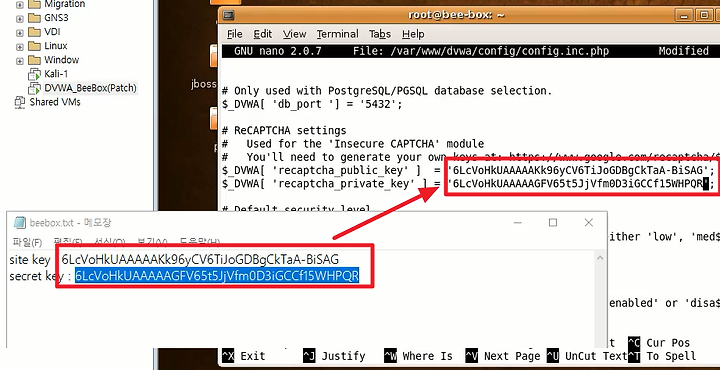The image size is (720, 370).
Task: Select DVWA_BeeBox(Patch) in the library
Action: click(90, 88)
